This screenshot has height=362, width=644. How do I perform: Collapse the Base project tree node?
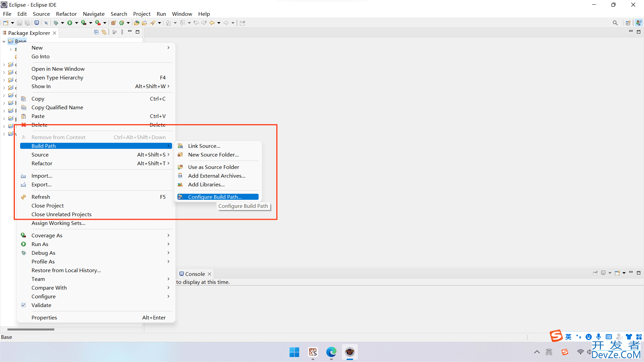click(x=4, y=41)
